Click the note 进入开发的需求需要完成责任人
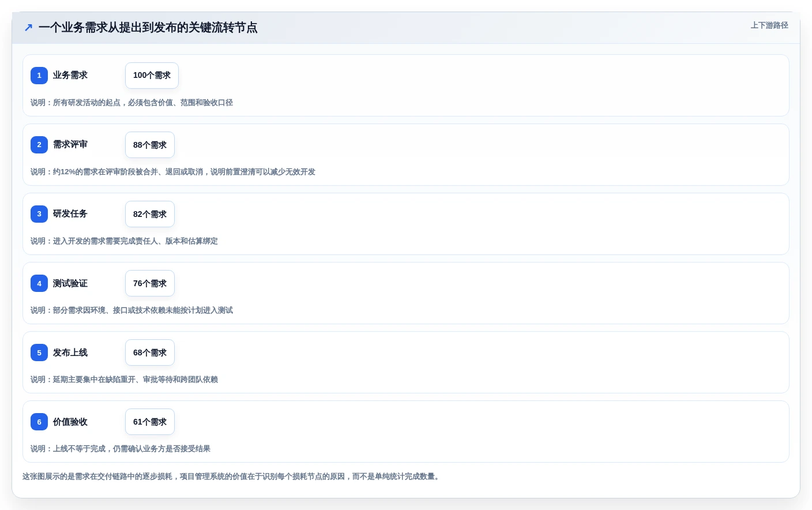 [124, 241]
